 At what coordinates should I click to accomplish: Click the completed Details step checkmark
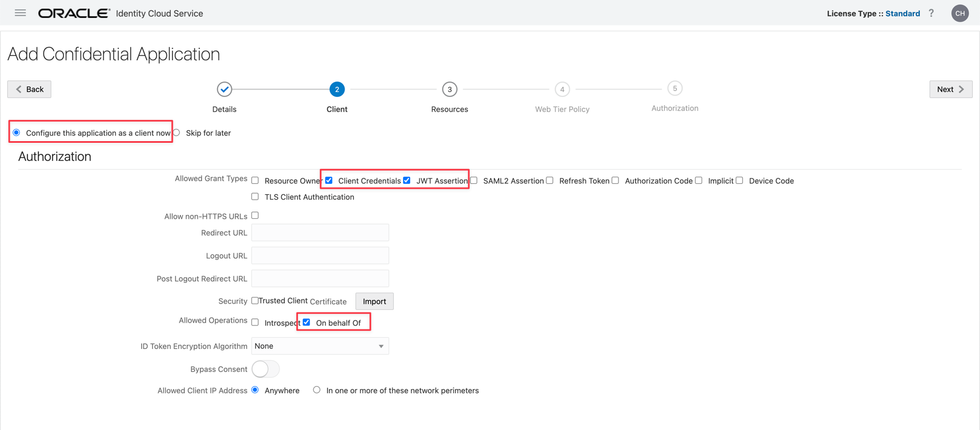[x=224, y=89]
